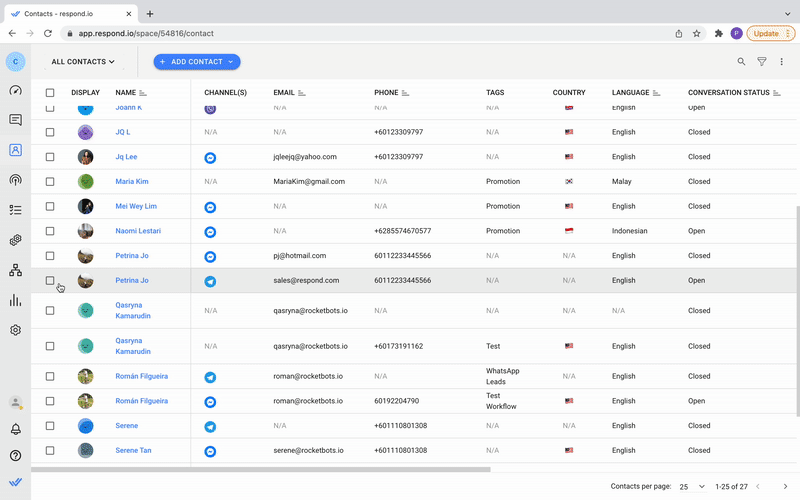Screen dimensions: 800x500
Task: Open the Chrome tab search chevron
Action: tap(787, 14)
